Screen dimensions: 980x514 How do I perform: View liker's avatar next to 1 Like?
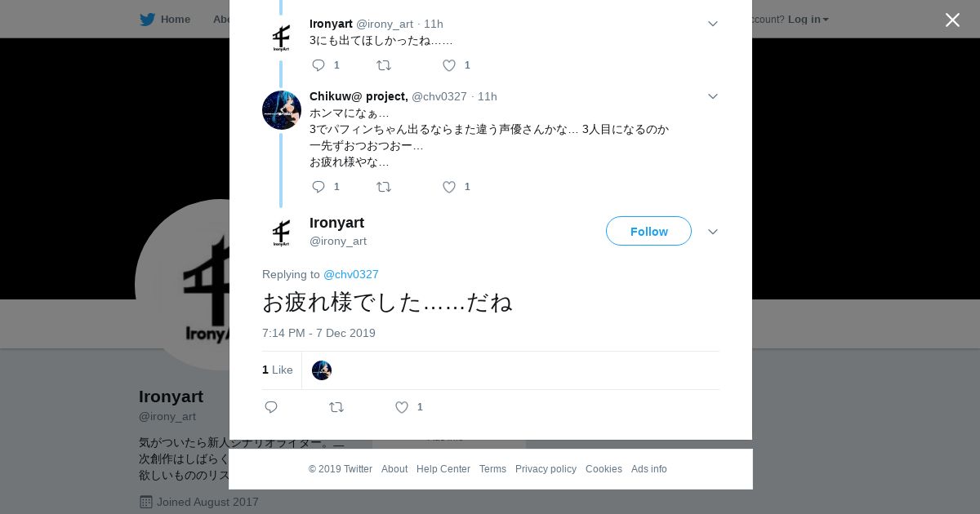pyautogui.click(x=322, y=370)
